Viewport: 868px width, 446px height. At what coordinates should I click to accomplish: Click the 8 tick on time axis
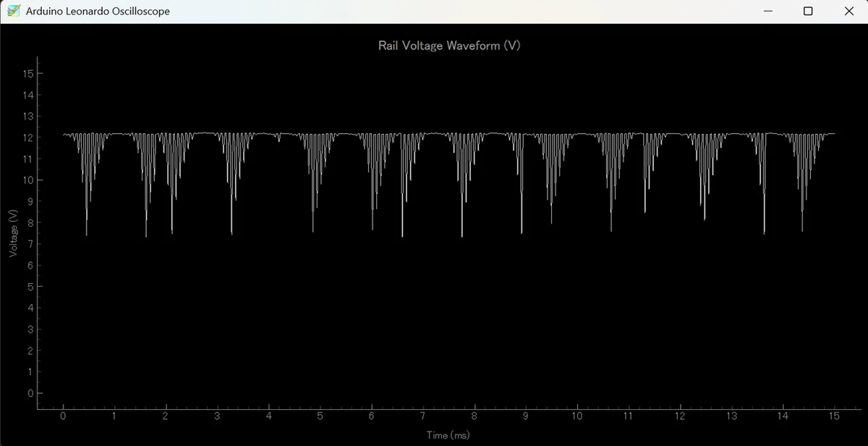coord(474,416)
